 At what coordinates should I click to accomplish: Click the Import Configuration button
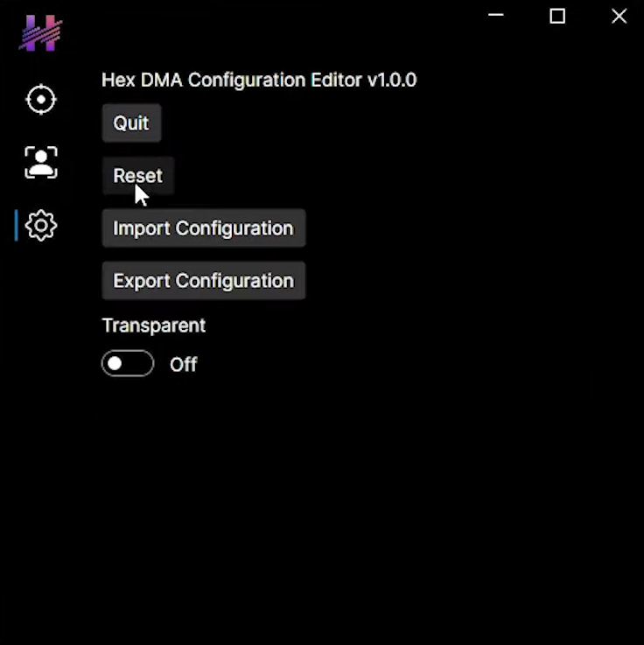pos(203,228)
